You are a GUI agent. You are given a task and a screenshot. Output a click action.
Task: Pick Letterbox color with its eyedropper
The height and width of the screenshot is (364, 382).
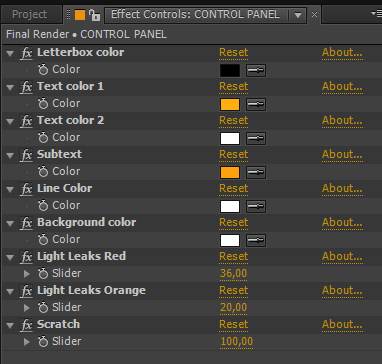256,71
